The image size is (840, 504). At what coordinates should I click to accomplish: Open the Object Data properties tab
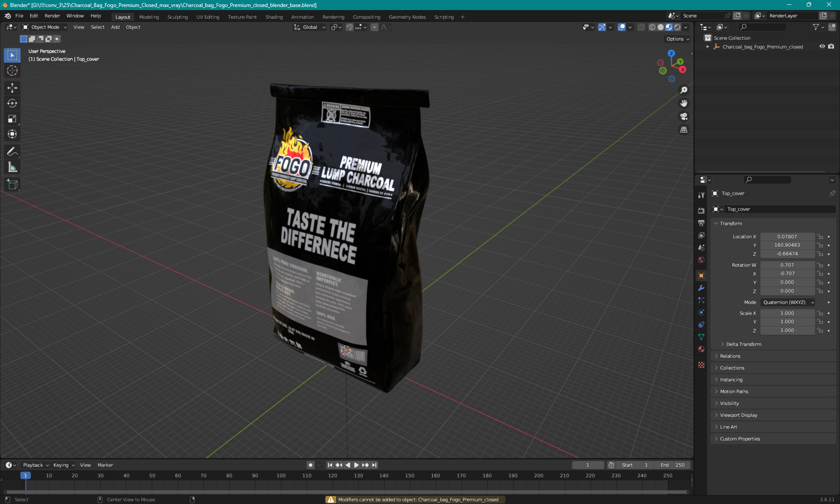[x=701, y=337]
